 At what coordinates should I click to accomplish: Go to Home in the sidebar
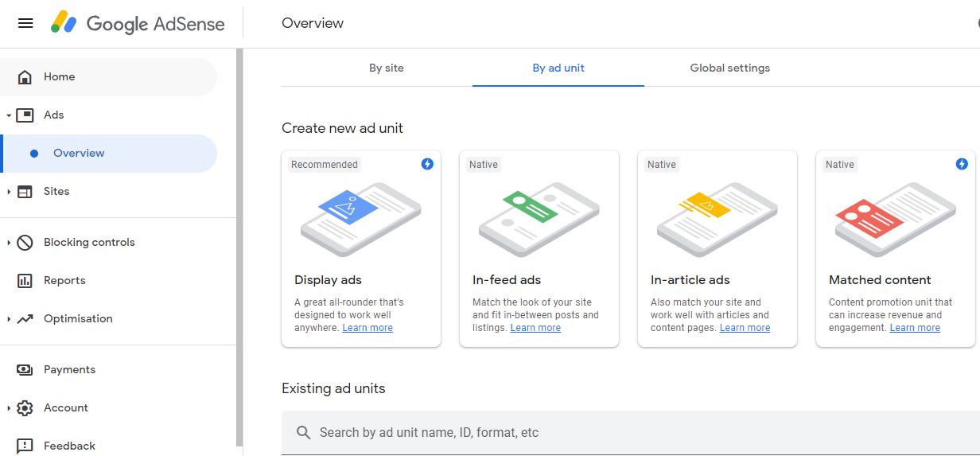(108, 77)
